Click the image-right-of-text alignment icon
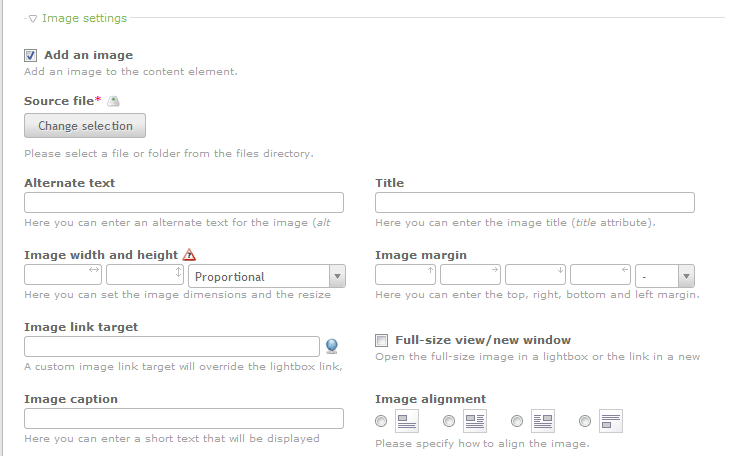The image size is (745, 456). [543, 421]
